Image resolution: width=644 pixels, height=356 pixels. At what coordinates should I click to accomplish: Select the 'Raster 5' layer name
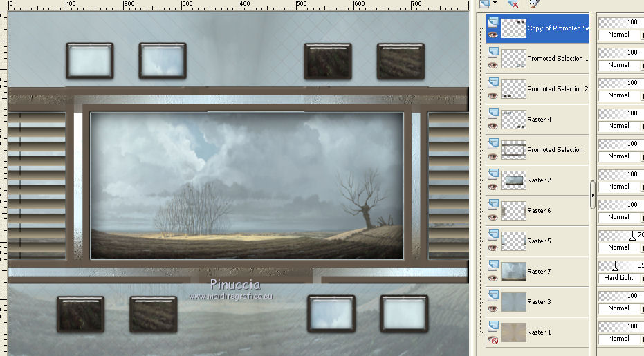pos(540,241)
